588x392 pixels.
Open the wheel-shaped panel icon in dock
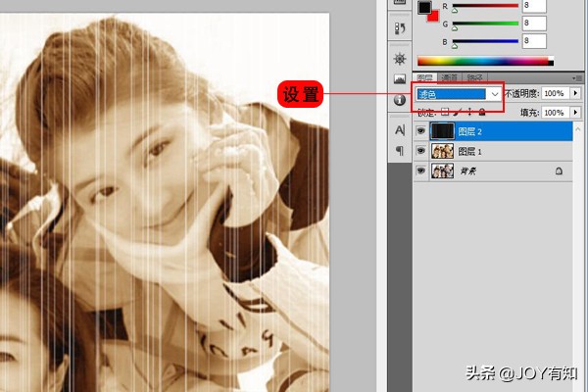point(400,59)
